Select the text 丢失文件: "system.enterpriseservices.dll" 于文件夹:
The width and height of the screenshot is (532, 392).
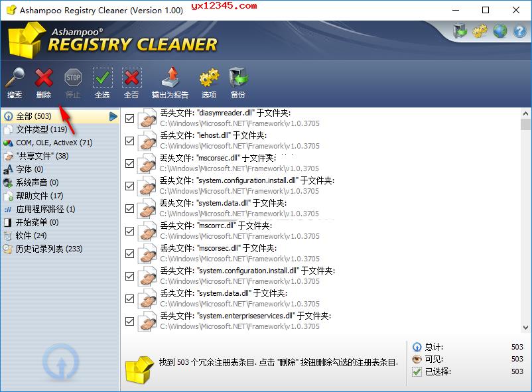click(245, 316)
